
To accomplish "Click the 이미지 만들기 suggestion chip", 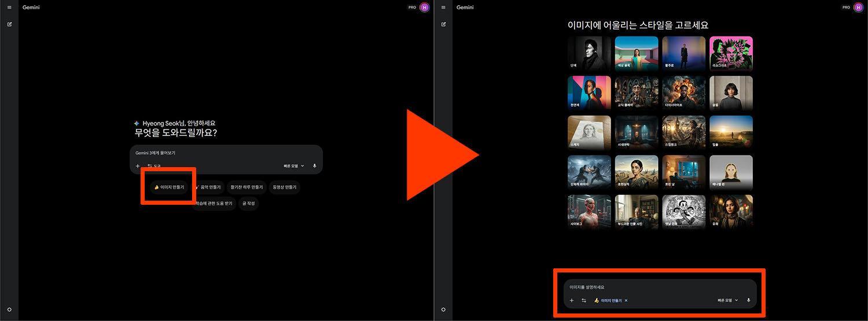I will [169, 187].
